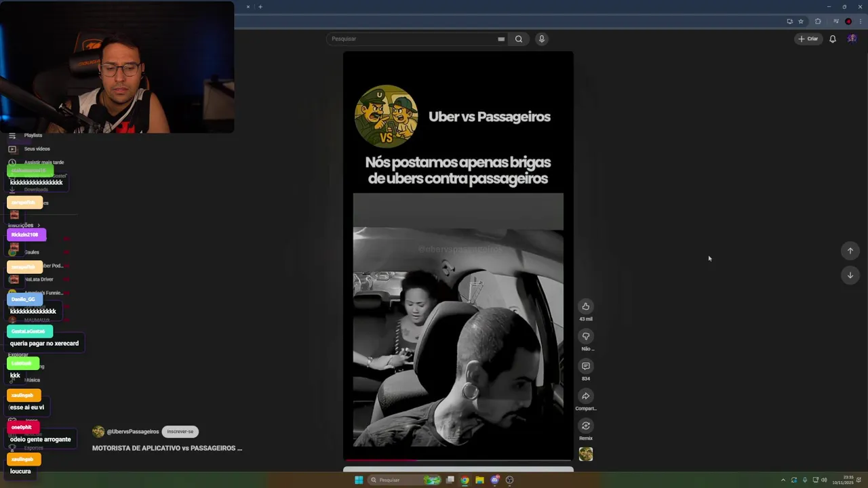Open Seus vídeos in the sidebar
Screen dimensions: 868x488
point(37,149)
